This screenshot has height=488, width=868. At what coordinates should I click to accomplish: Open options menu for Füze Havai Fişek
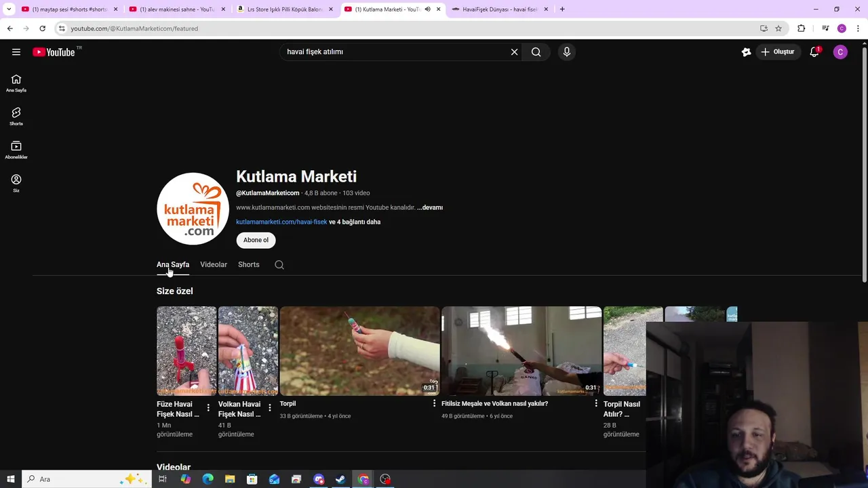coord(208,407)
